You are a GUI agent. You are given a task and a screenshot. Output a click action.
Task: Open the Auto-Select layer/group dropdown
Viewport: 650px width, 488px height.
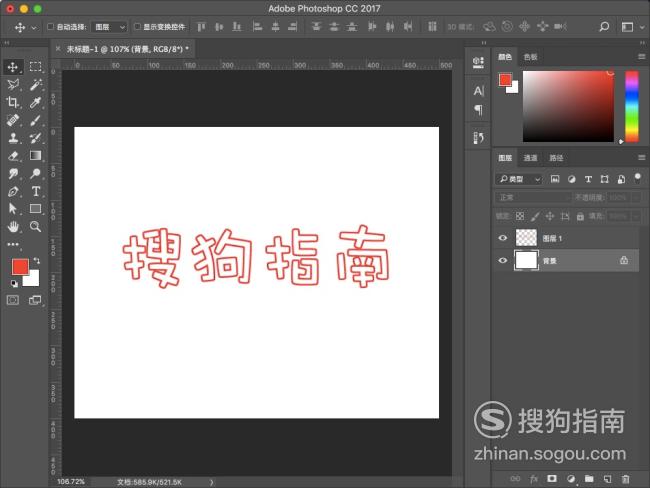109,27
